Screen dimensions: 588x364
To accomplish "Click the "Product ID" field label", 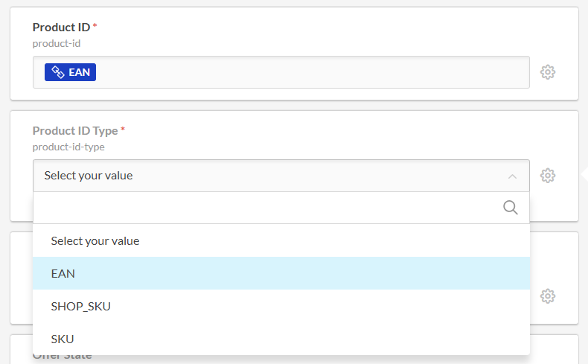I will coord(61,28).
